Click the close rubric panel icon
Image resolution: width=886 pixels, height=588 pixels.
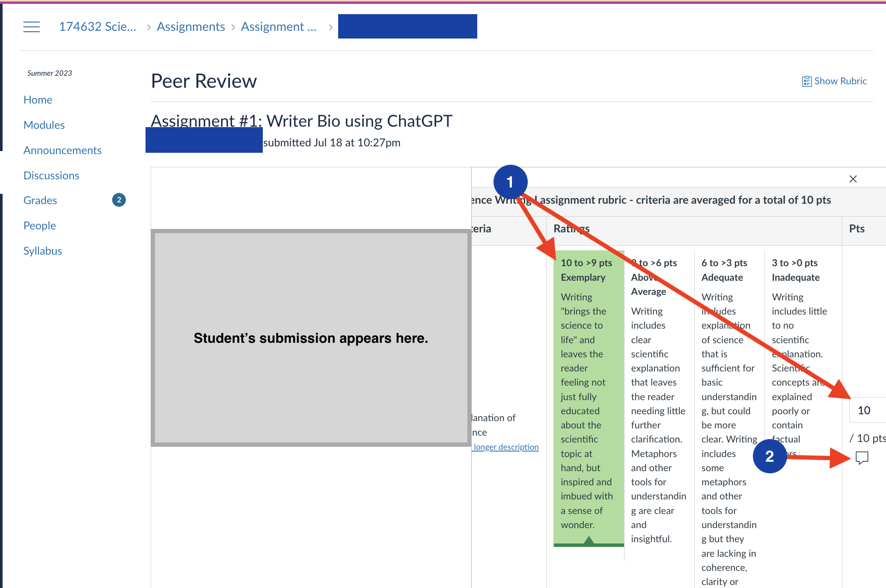853,179
